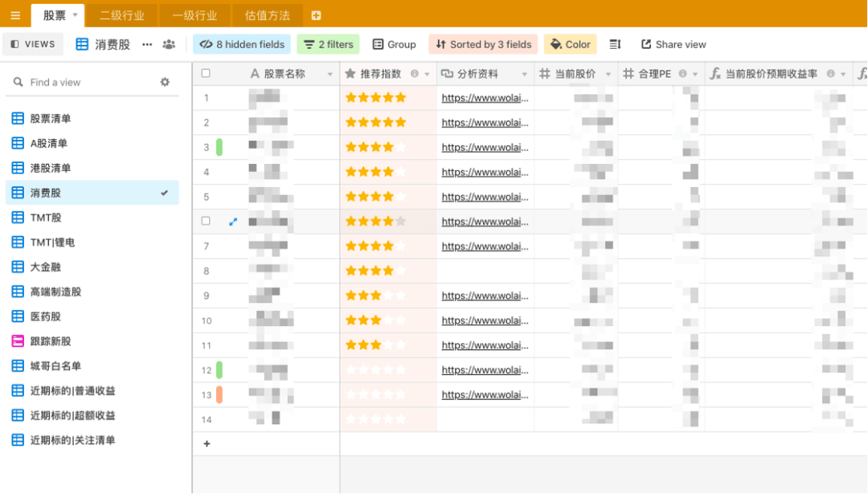Set first star for row 12 rating
This screenshot has width=868, height=494.
pos(350,369)
